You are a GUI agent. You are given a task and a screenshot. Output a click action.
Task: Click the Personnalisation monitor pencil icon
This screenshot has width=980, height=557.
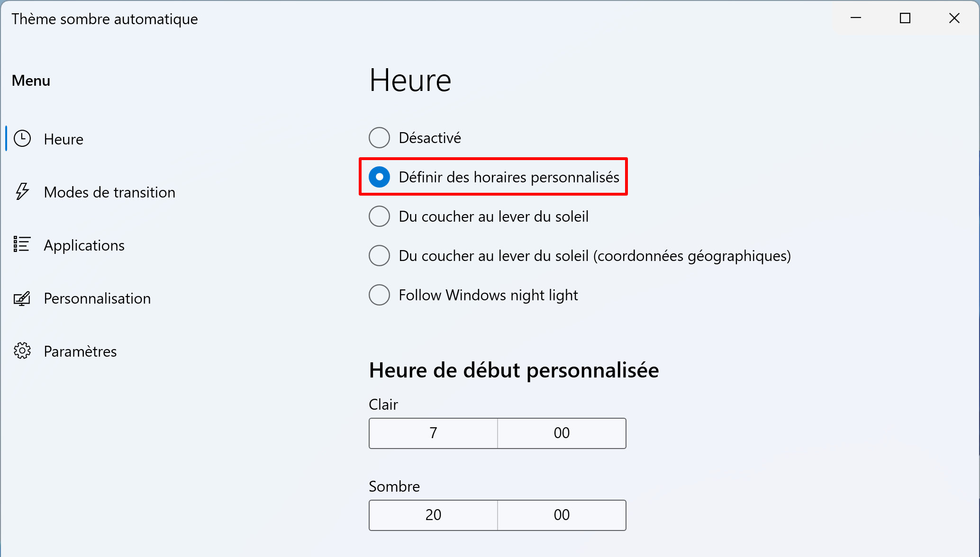pos(22,298)
